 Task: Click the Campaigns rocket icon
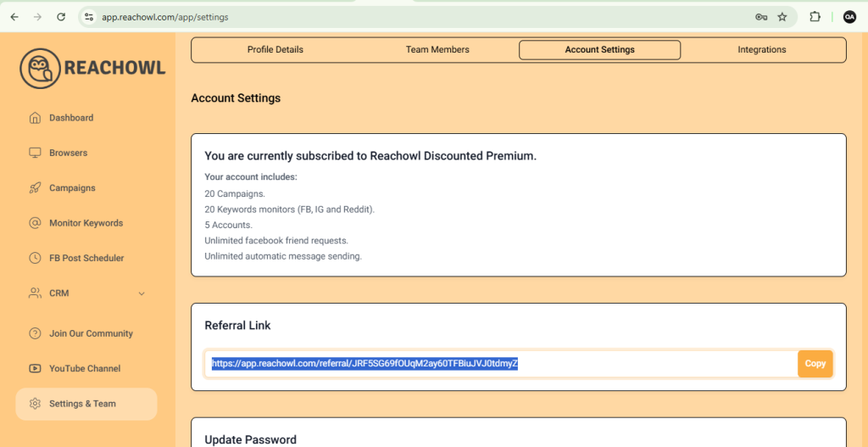pos(35,187)
